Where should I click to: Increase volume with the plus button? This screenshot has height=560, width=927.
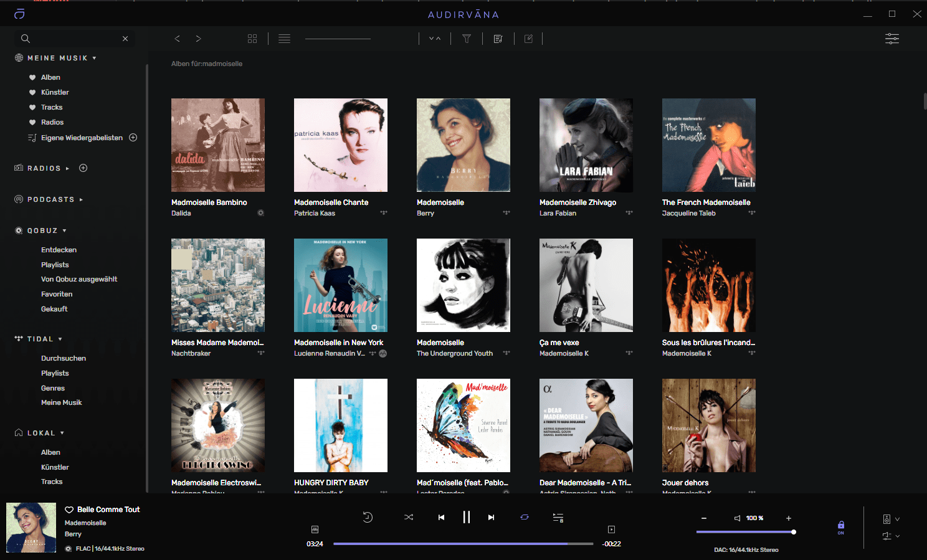tap(789, 518)
